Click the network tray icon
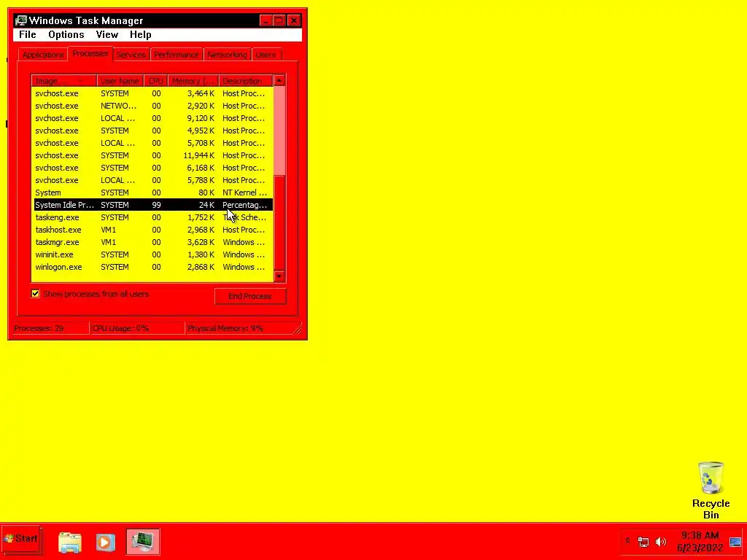The width and height of the screenshot is (747, 560). [x=643, y=542]
